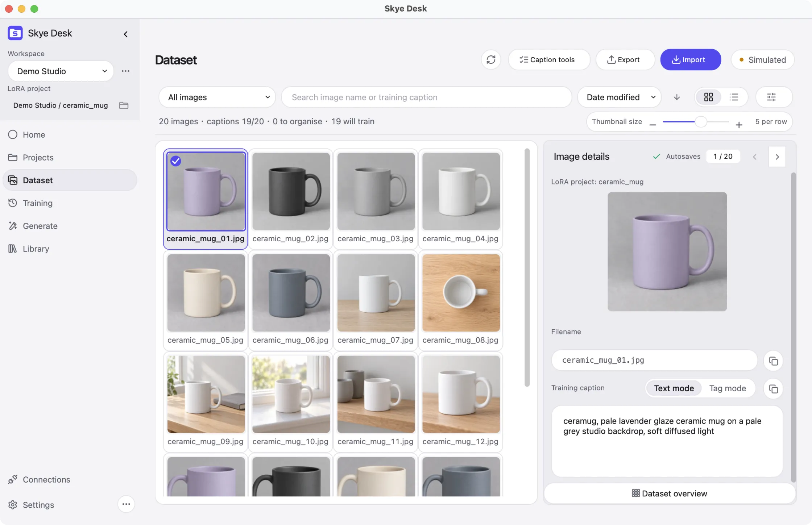Image resolution: width=812 pixels, height=525 pixels.
Task: Go to previous image in details
Action: [755, 157]
